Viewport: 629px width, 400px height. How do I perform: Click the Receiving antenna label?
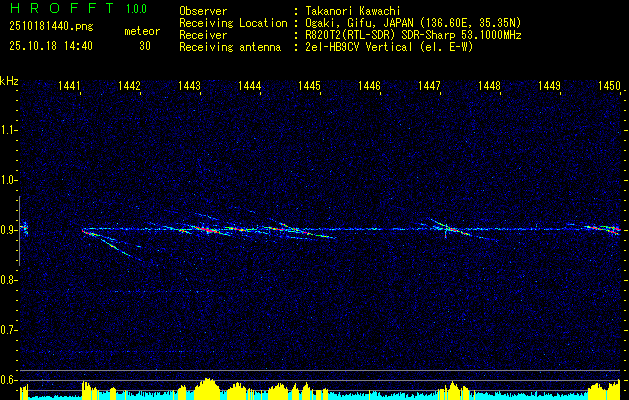(230, 47)
